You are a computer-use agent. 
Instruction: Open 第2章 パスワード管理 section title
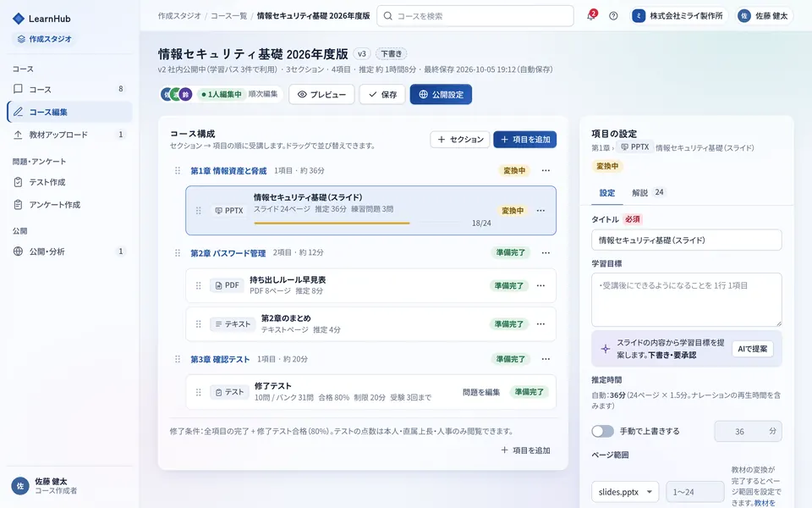(x=228, y=253)
